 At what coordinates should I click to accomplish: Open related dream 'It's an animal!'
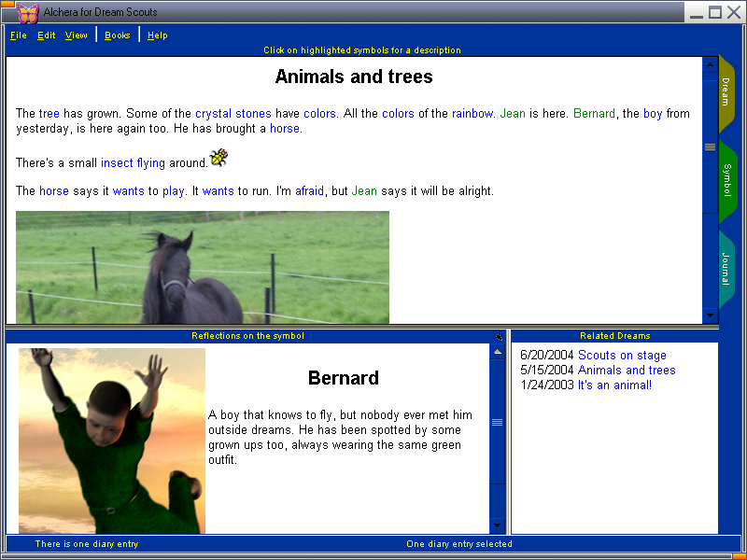[614, 385]
